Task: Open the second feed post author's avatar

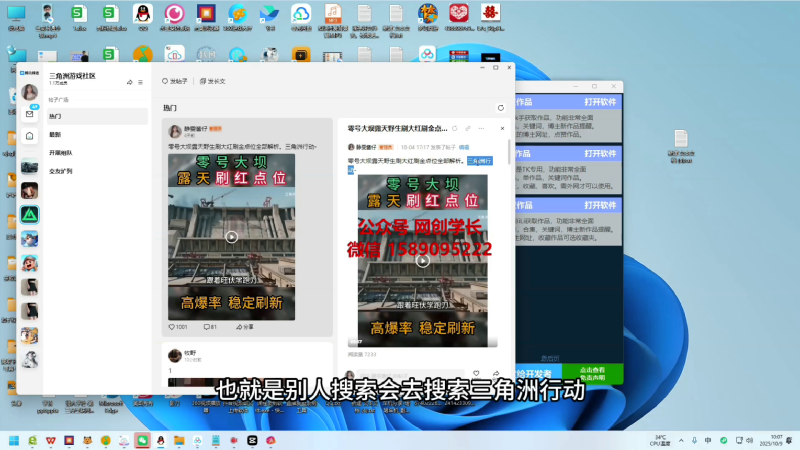Action: point(175,355)
